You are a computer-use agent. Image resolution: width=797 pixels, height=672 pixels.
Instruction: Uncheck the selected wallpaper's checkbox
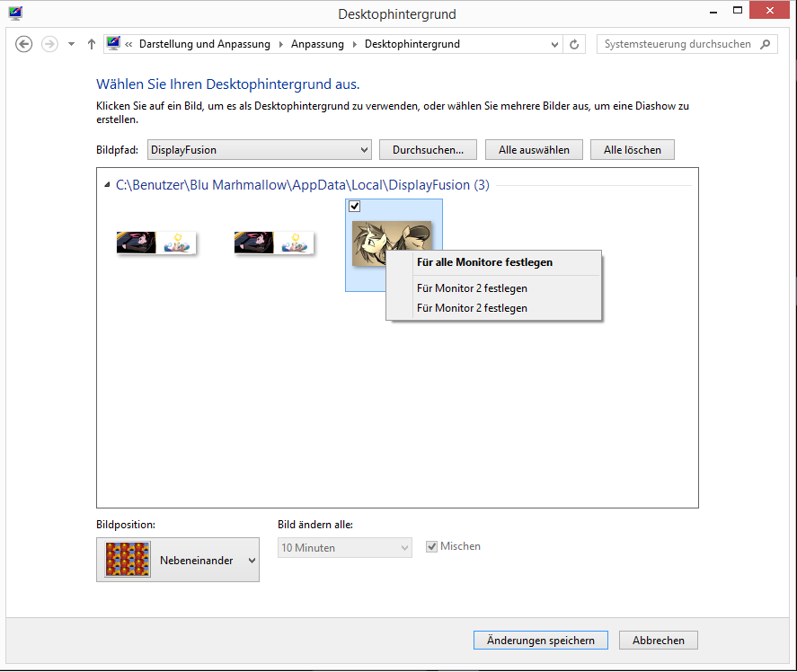[355, 207]
